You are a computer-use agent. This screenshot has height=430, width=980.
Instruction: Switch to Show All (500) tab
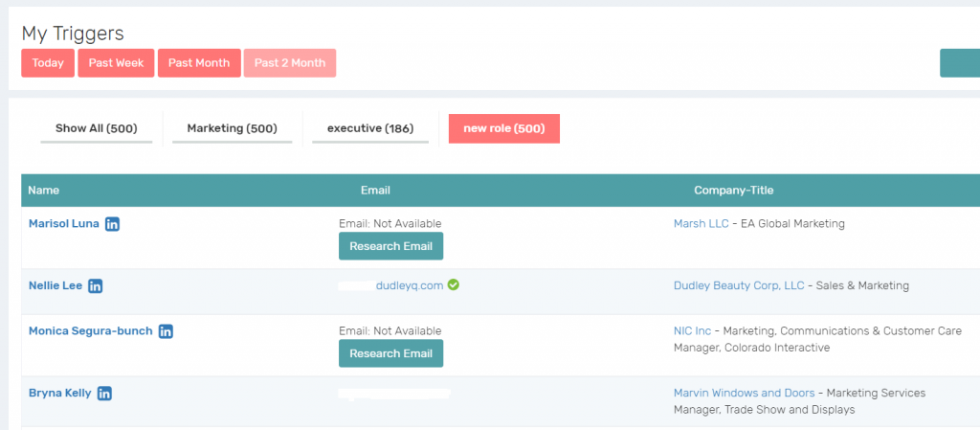point(96,128)
